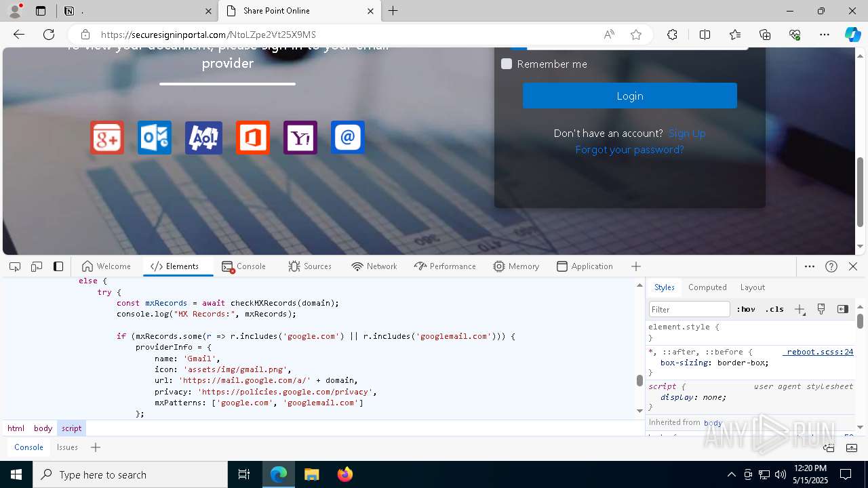Click Type here to search box
This screenshot has height=488, width=868.
(130, 474)
